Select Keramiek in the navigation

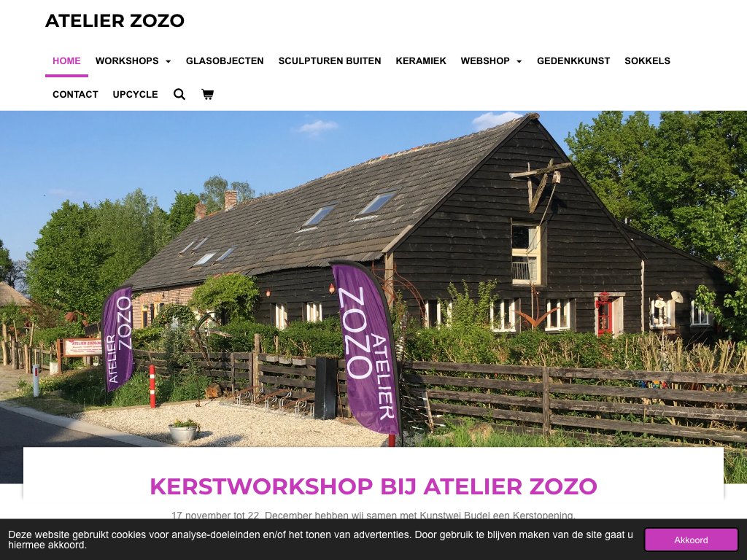[421, 61]
